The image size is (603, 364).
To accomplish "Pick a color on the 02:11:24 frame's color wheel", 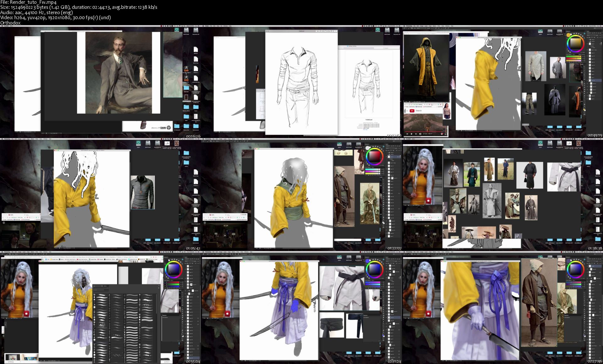I will pyautogui.click(x=374, y=269).
